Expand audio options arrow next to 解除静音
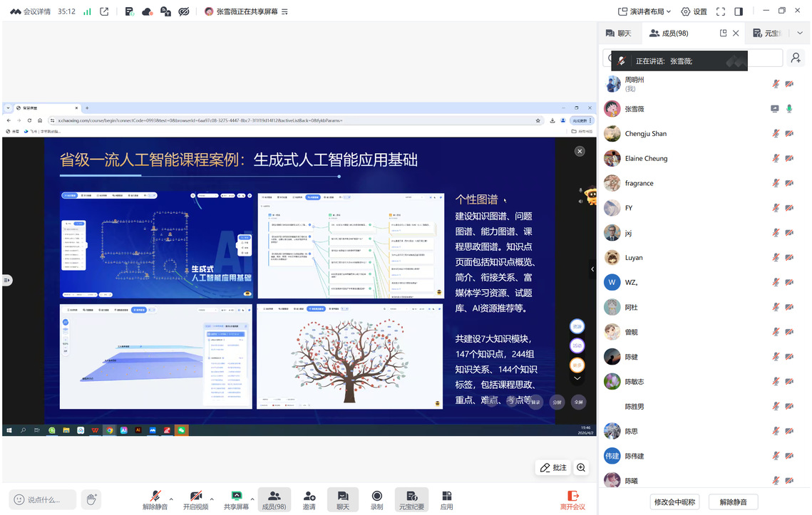 171,498
